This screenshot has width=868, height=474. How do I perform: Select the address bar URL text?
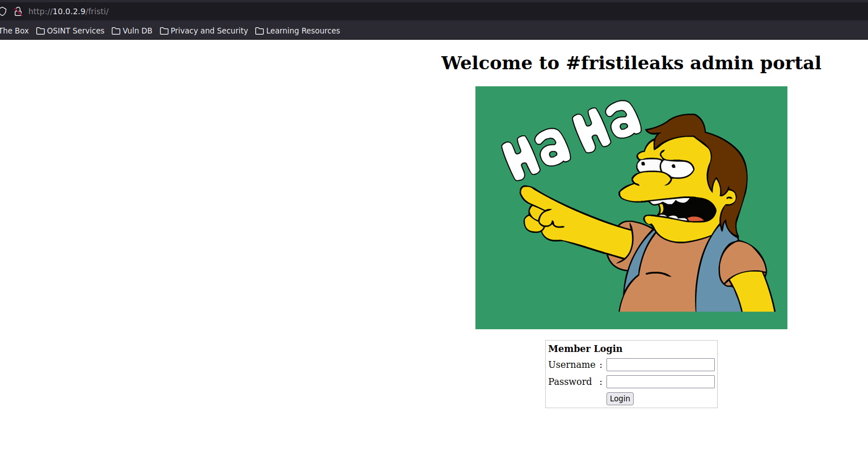(69, 11)
